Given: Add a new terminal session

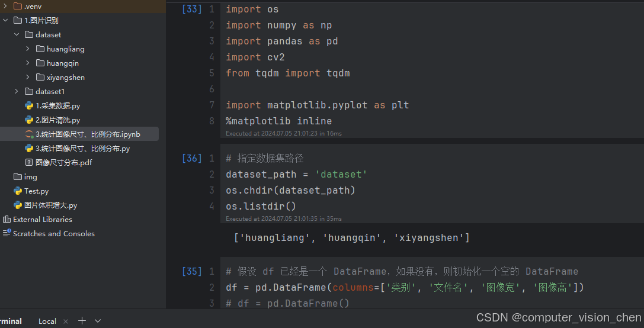Looking at the screenshot, I should 82,321.
